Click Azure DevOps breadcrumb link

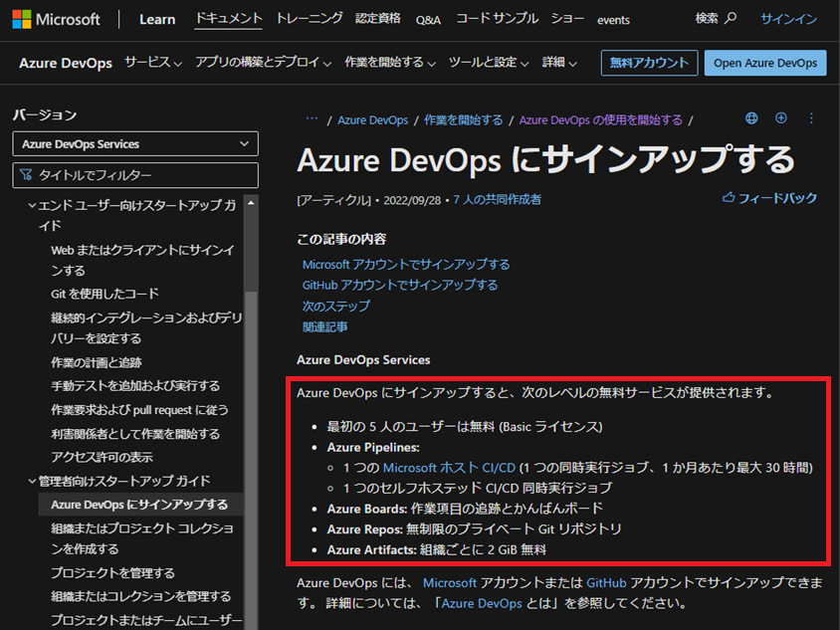click(x=373, y=120)
